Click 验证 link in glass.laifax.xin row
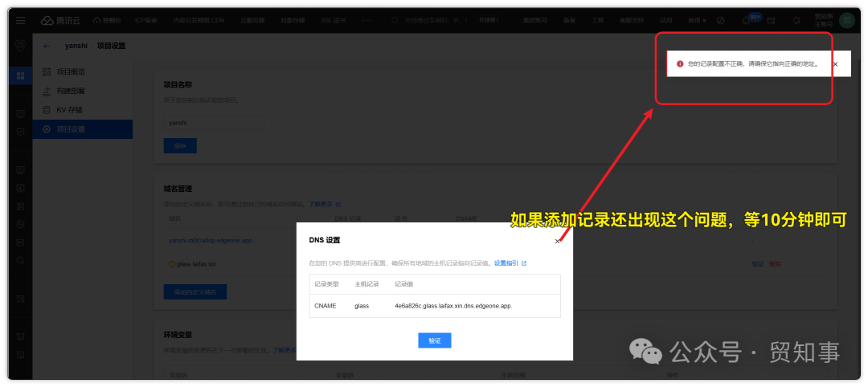This screenshot has height=387, width=868. pos(758,263)
